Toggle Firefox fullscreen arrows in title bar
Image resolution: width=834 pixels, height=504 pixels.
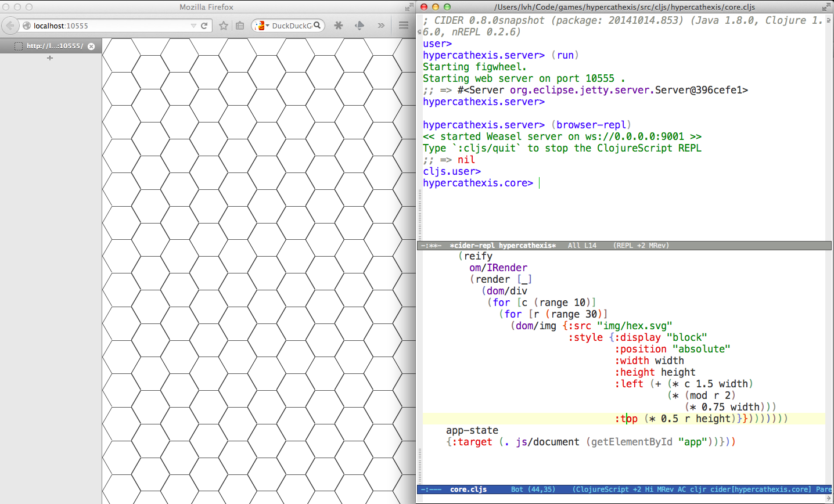point(409,7)
